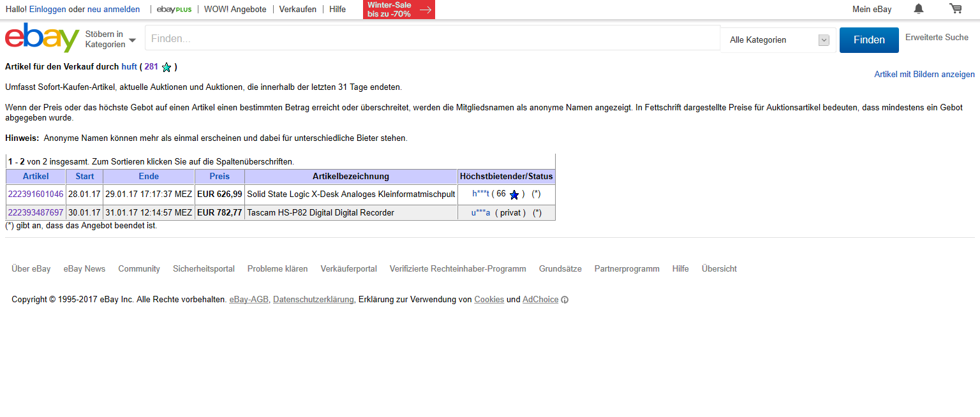Image resolution: width=980 pixels, height=417 pixels.
Task: Sort by the Start column header
Action: click(x=85, y=177)
